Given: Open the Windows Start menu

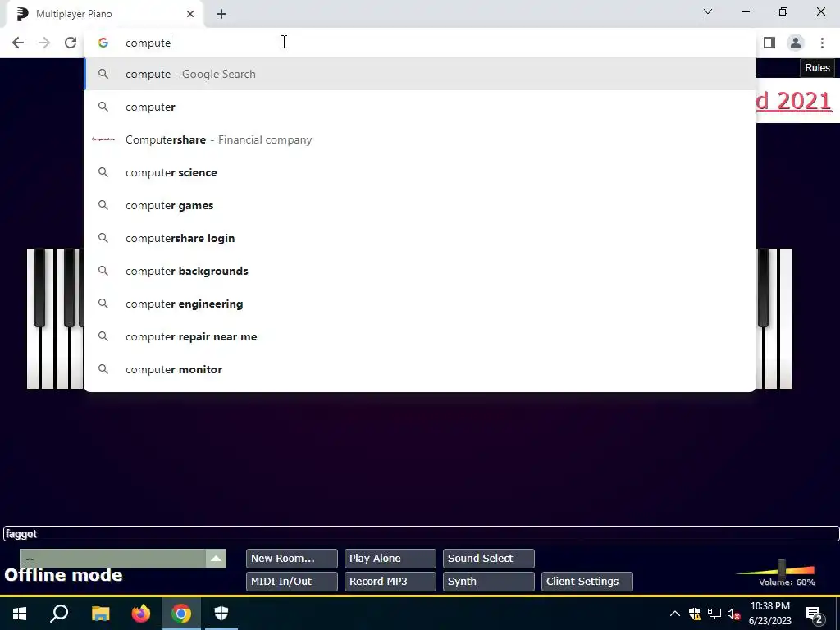Looking at the screenshot, I should click(20, 614).
